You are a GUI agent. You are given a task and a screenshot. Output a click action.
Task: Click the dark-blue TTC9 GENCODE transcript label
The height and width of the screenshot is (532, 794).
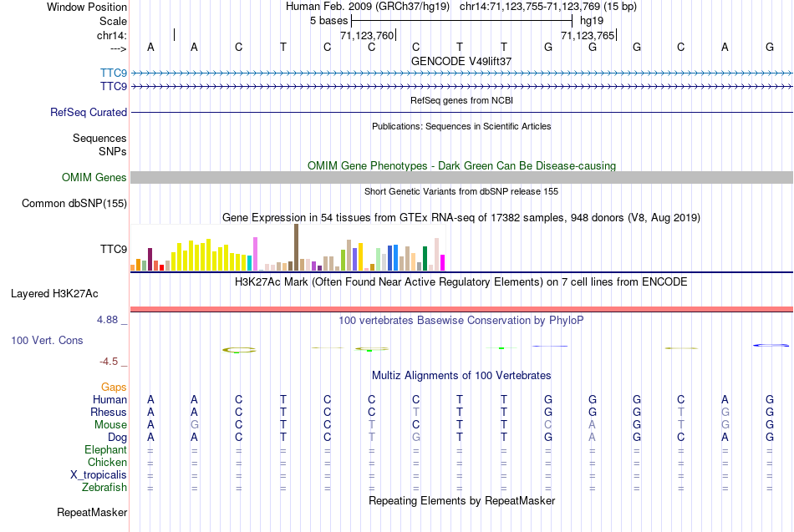coord(114,86)
